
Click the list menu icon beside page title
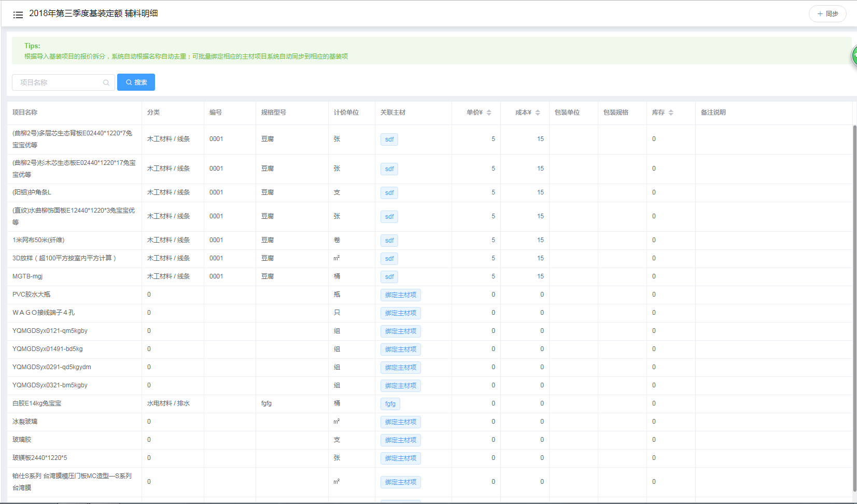(18, 15)
